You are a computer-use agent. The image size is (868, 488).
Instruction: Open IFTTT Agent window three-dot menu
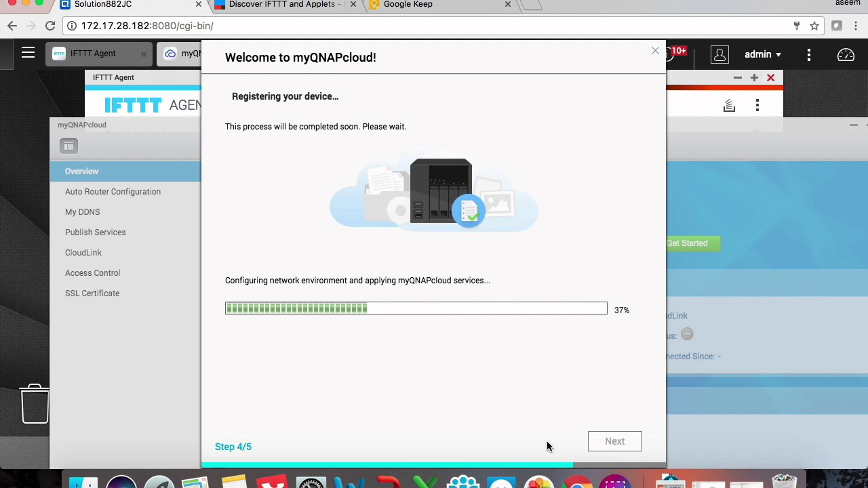757,106
